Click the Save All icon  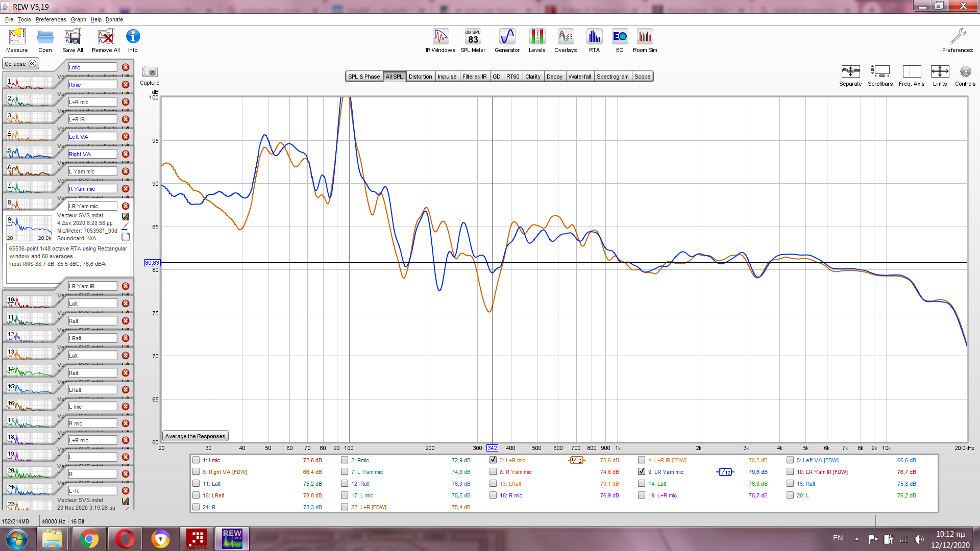coord(72,40)
